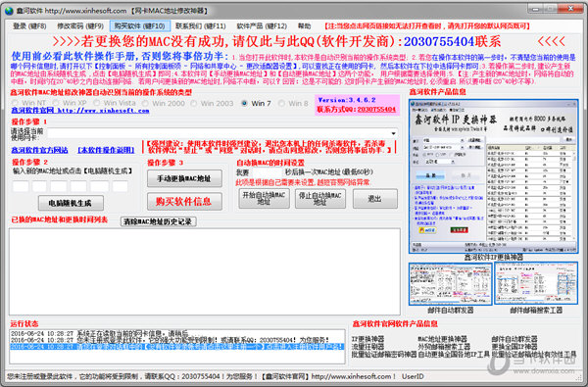The width and height of the screenshot is (588, 387).
Task: Click the MAC address history list box
Action: (x=205, y=271)
